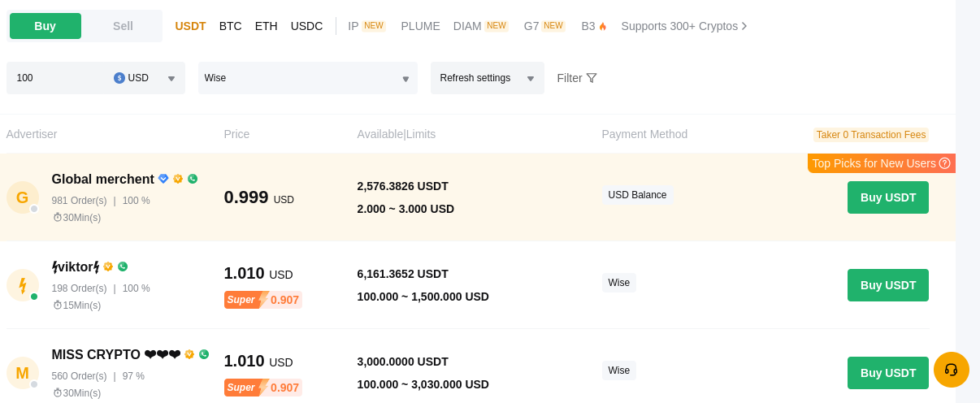Click Wise tag in viktor row
This screenshot has width=980, height=403.
tap(619, 283)
